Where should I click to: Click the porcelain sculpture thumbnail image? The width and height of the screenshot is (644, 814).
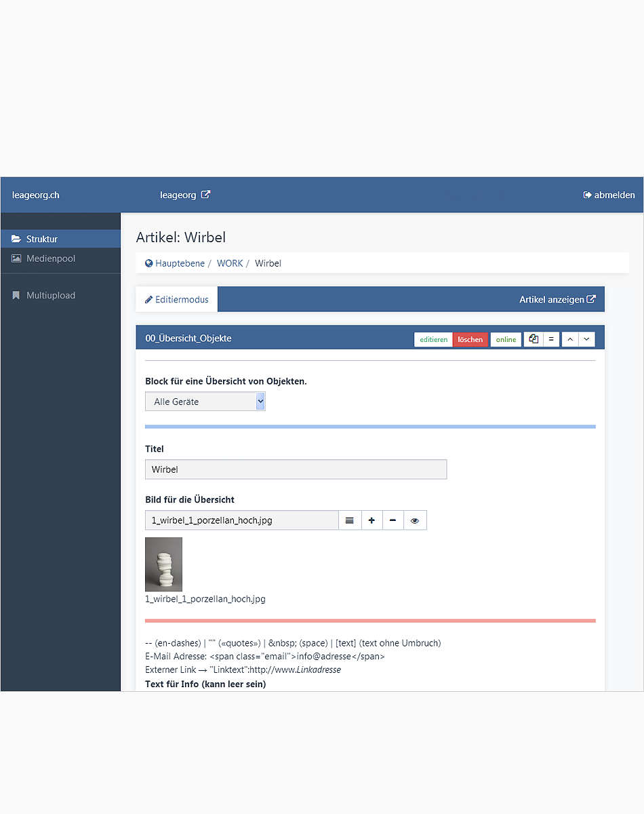coord(163,564)
